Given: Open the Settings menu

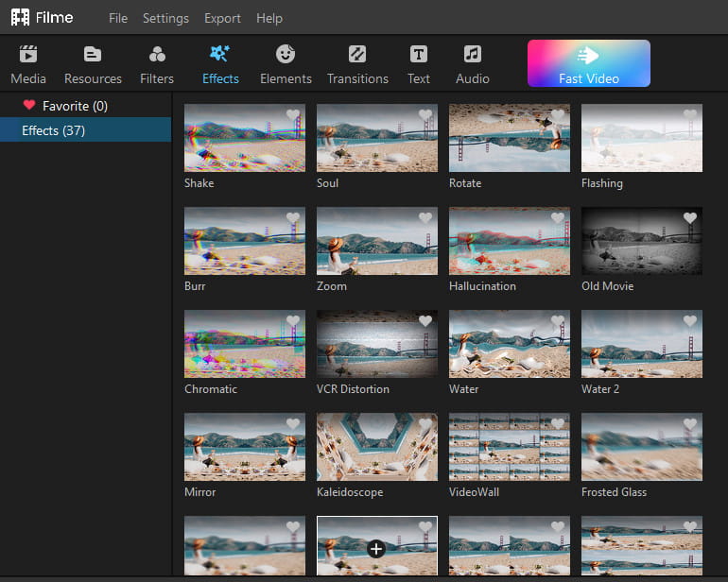Looking at the screenshot, I should pyautogui.click(x=165, y=18).
